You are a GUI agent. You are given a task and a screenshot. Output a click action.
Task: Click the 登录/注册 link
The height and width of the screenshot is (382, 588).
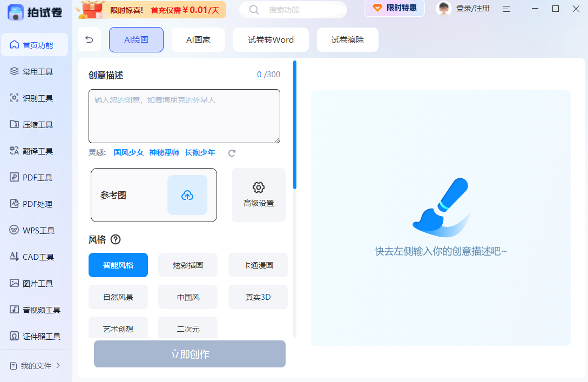[472, 8]
